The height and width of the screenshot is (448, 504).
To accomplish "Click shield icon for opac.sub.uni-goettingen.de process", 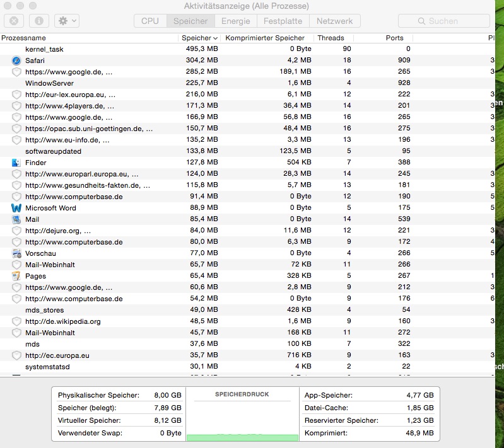I will click(x=16, y=129).
